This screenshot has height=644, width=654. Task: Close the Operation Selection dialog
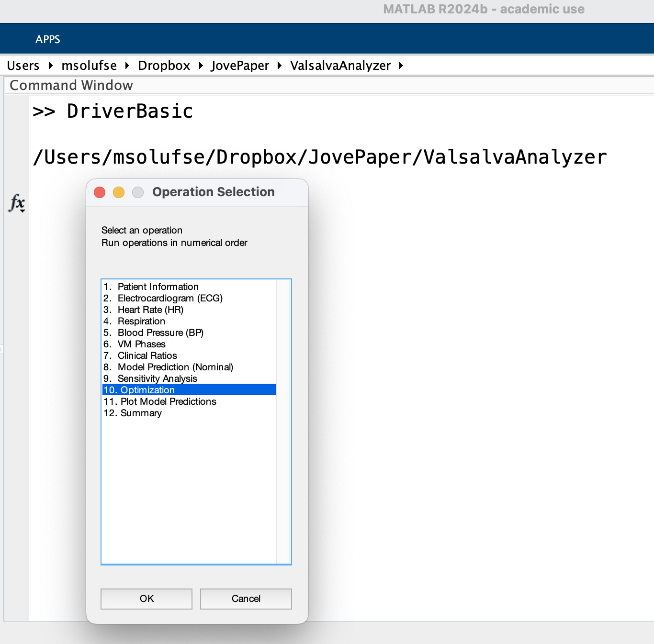[100, 192]
